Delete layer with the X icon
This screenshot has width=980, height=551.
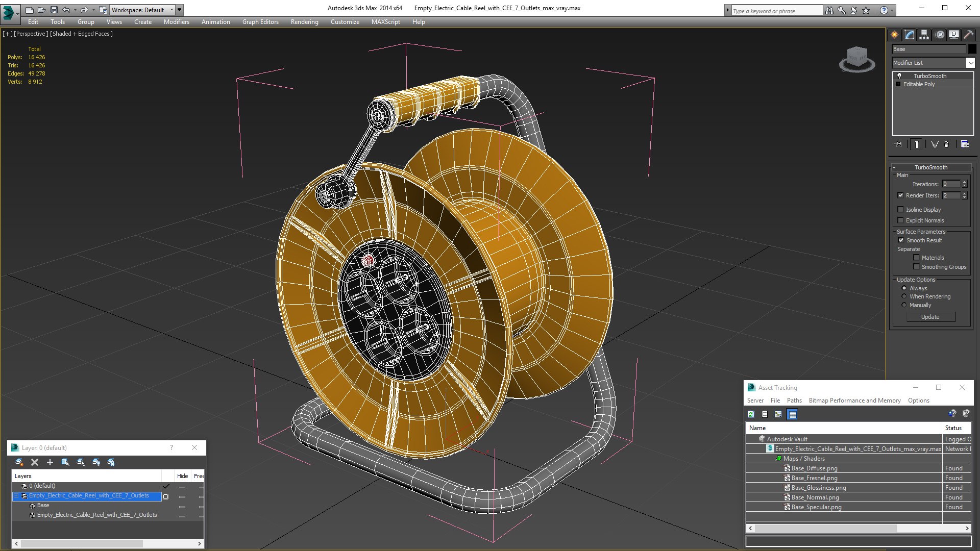[35, 462]
